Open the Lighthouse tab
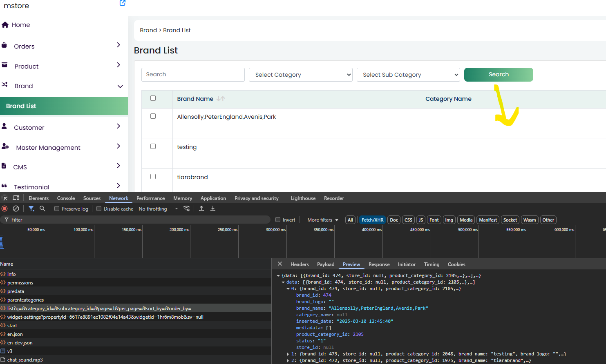Image resolution: width=606 pixels, height=364 pixels. click(x=303, y=198)
